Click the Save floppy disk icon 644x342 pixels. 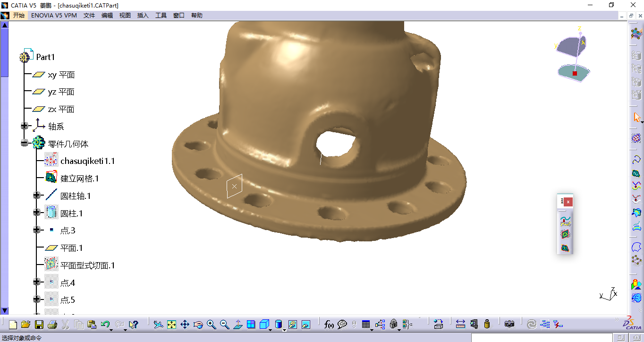[x=39, y=325]
